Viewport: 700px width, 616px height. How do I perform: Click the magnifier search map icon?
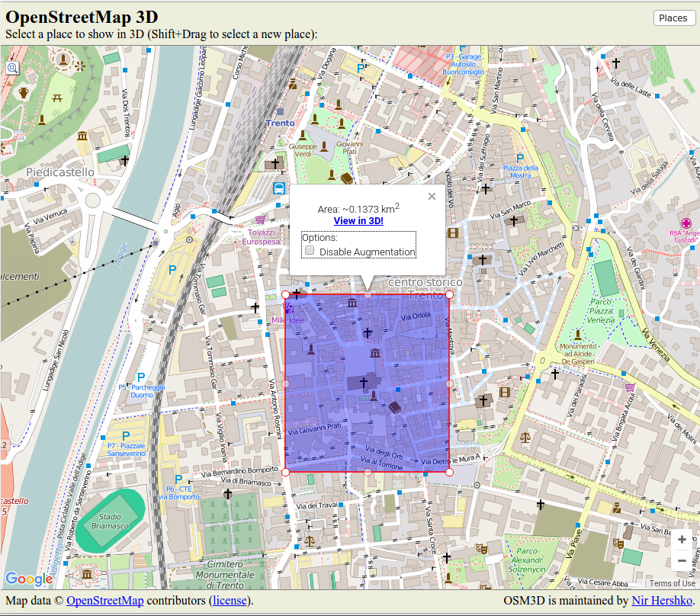[12, 69]
